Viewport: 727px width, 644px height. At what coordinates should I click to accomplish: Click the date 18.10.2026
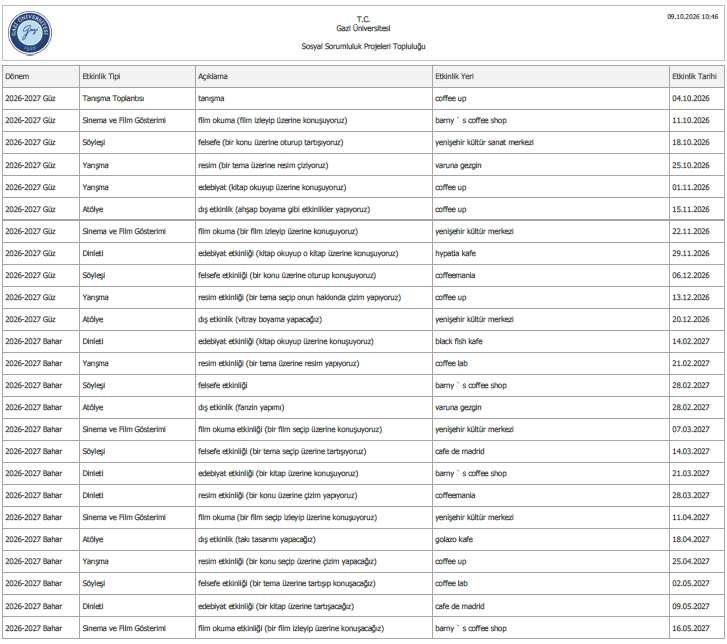(690, 142)
